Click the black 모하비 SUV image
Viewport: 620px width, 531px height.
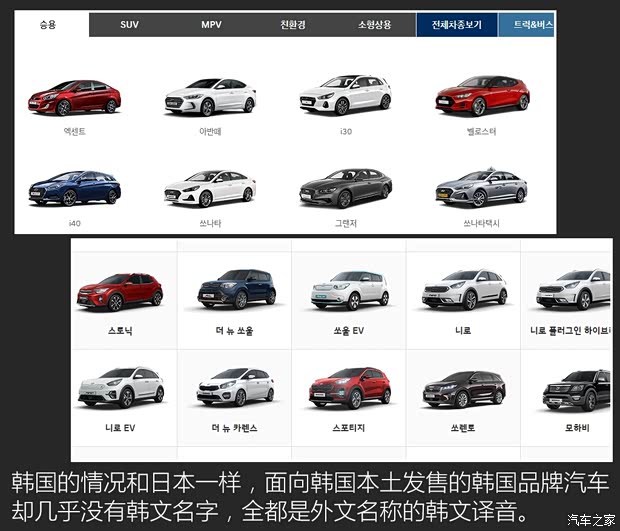577,390
